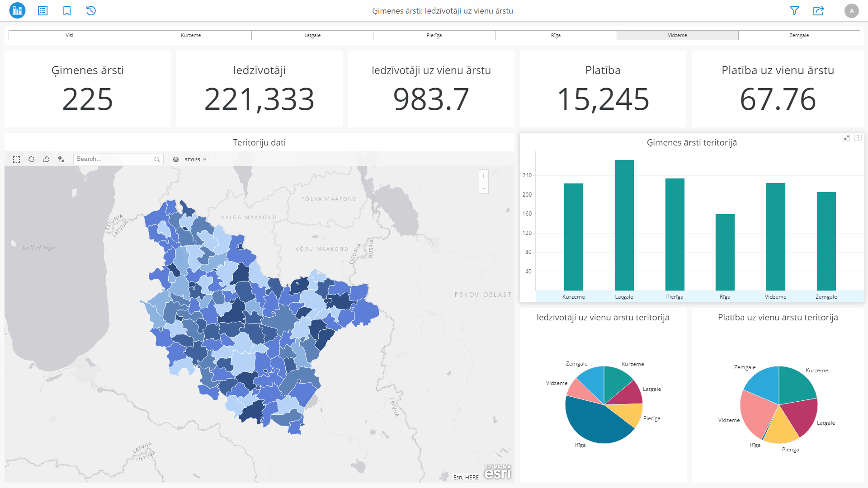Zoom out on the map
868x488 pixels.
[x=484, y=188]
